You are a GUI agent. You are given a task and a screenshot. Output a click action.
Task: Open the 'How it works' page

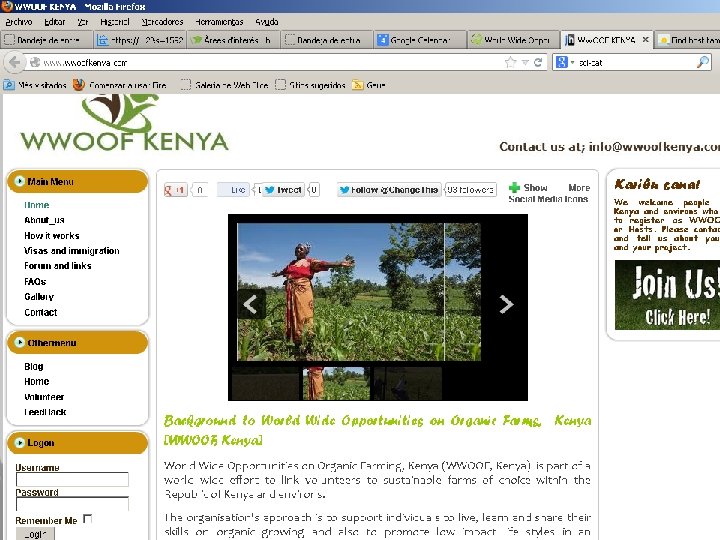[x=51, y=236]
